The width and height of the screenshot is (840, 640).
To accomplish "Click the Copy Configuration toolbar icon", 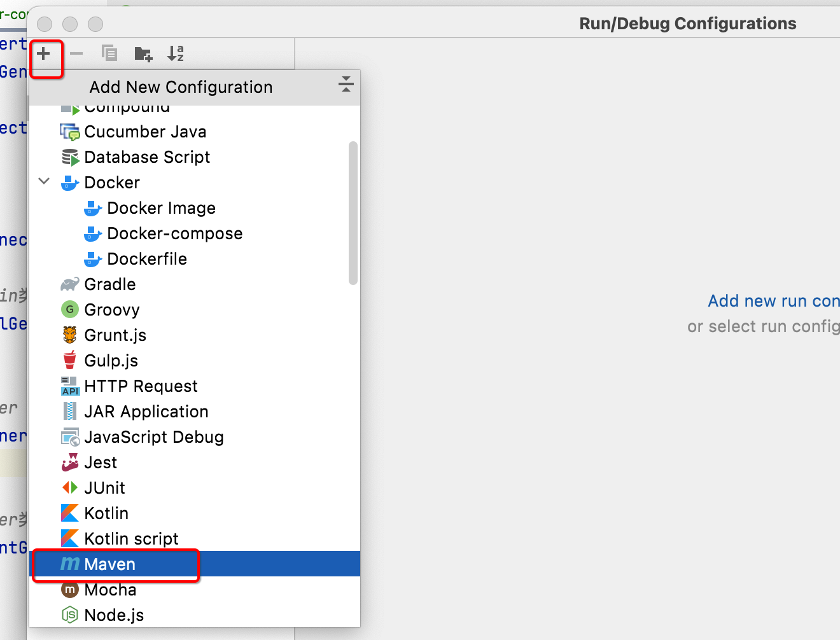I will tap(109, 53).
